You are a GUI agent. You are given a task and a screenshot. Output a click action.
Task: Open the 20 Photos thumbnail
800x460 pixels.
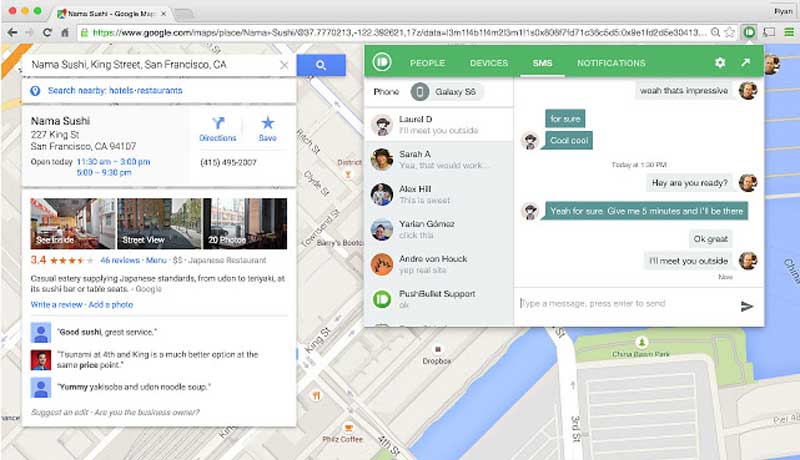pyautogui.click(x=245, y=223)
